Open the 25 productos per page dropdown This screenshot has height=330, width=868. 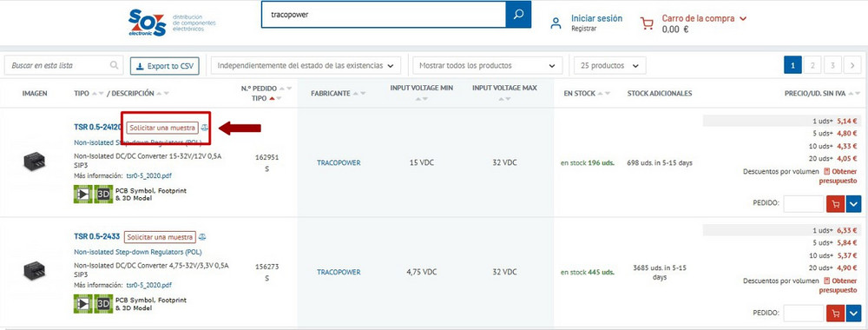[610, 65]
